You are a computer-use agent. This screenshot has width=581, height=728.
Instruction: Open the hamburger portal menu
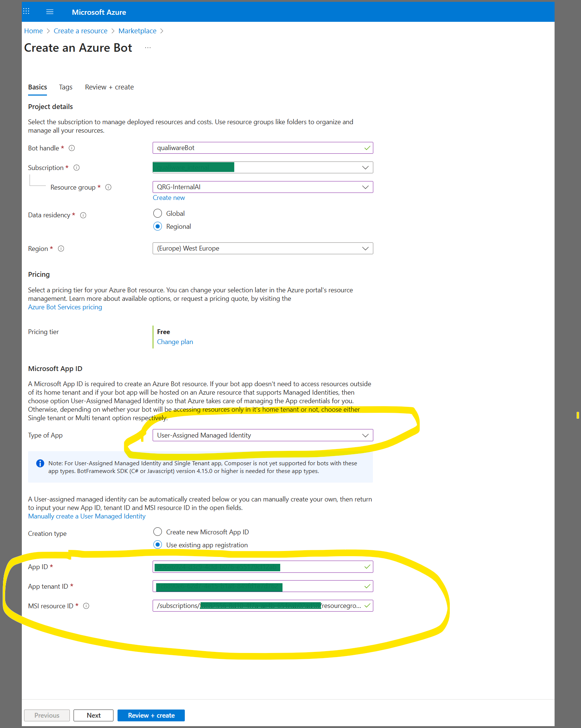coord(50,12)
